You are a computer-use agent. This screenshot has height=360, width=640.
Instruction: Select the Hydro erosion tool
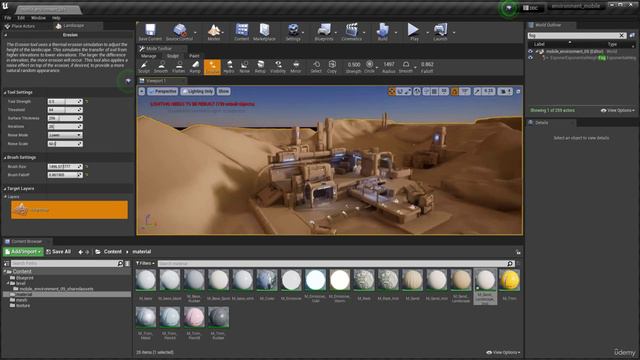point(229,67)
